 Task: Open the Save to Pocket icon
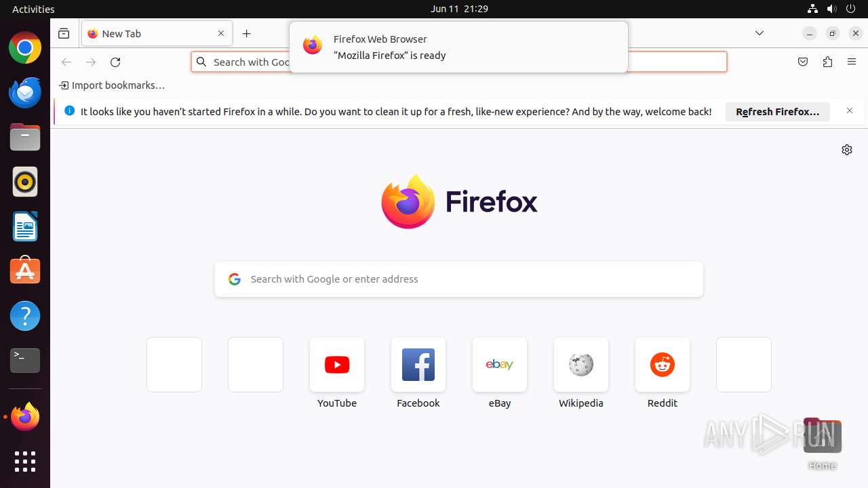[x=803, y=62]
